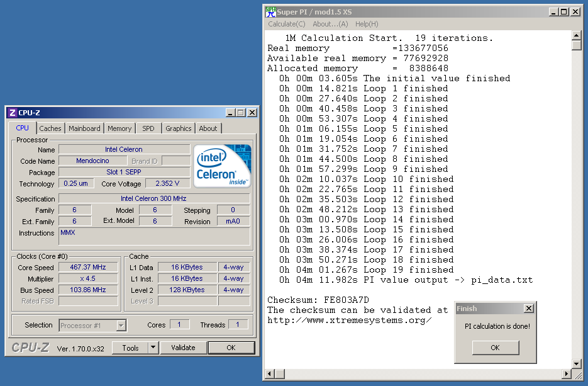Expand the Tools dropdown arrow
Viewport: 588px width, 386px height.
tap(153, 348)
